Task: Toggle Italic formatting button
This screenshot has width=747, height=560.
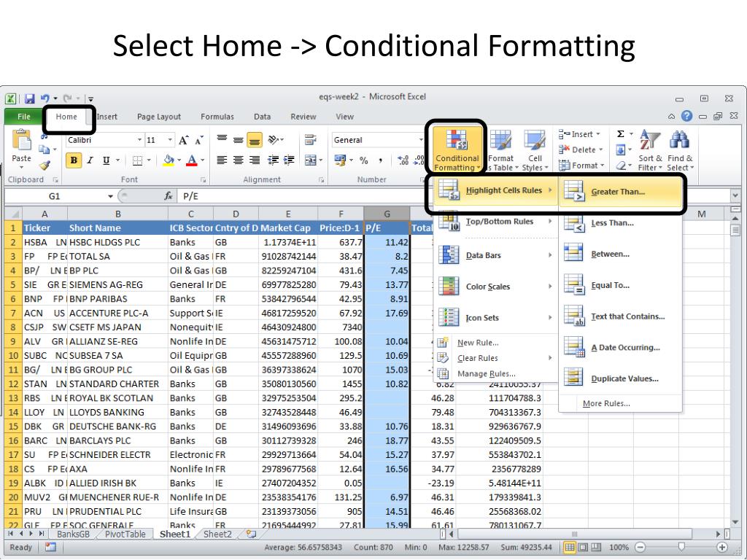Action: 90,160
